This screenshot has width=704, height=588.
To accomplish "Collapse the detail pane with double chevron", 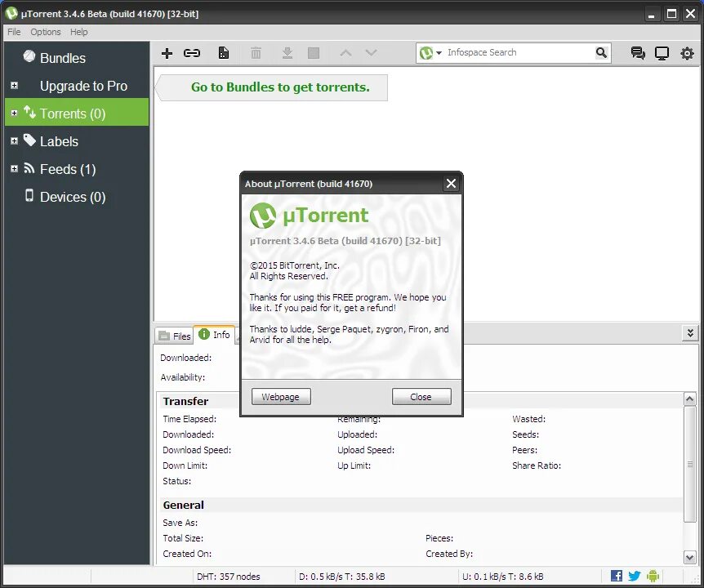I will coord(690,333).
